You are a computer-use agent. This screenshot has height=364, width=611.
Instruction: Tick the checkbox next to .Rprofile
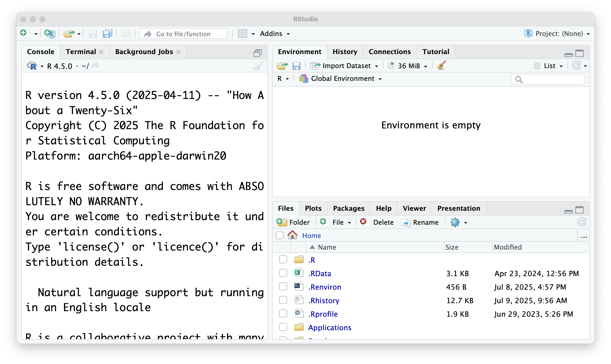[x=283, y=314]
